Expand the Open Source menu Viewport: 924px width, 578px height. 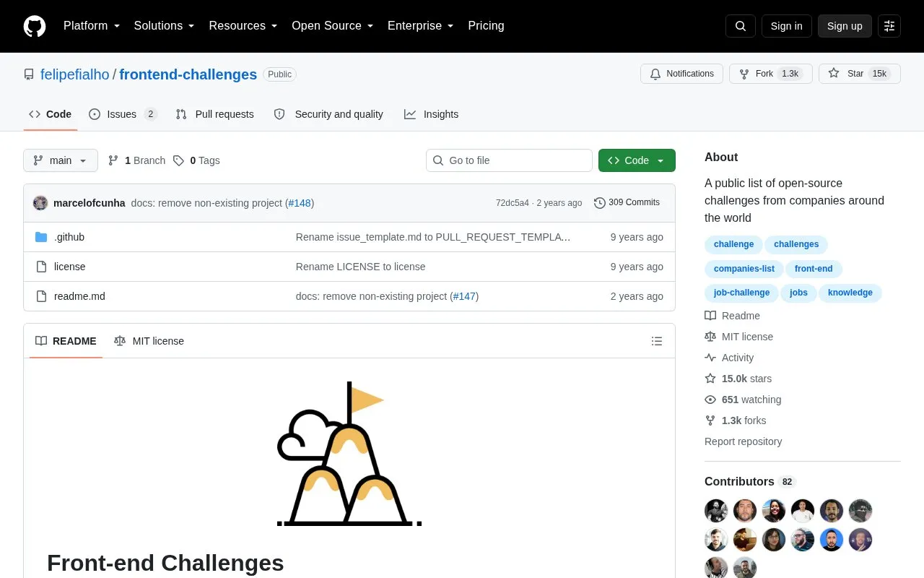333,26
